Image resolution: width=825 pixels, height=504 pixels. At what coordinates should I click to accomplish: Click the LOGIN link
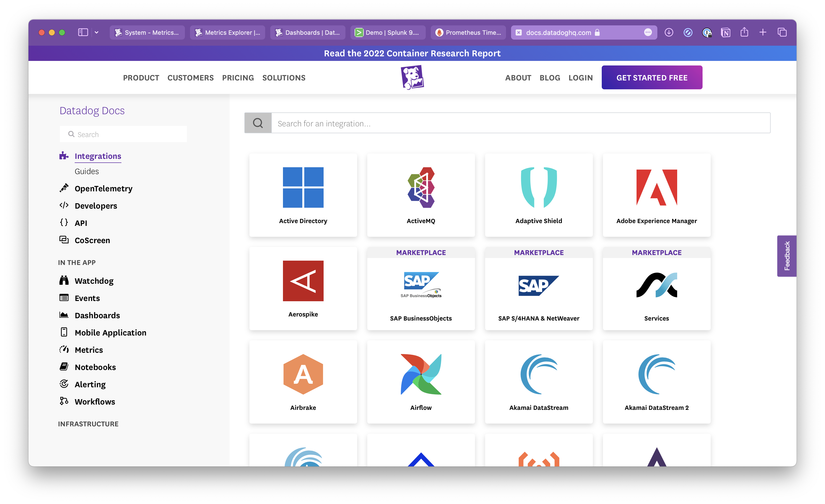coord(581,78)
